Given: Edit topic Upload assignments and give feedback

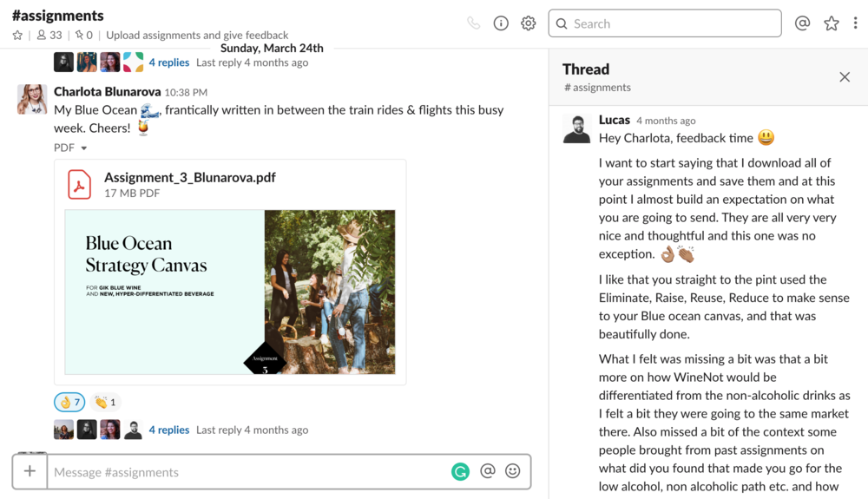Looking at the screenshot, I should 197,36.
